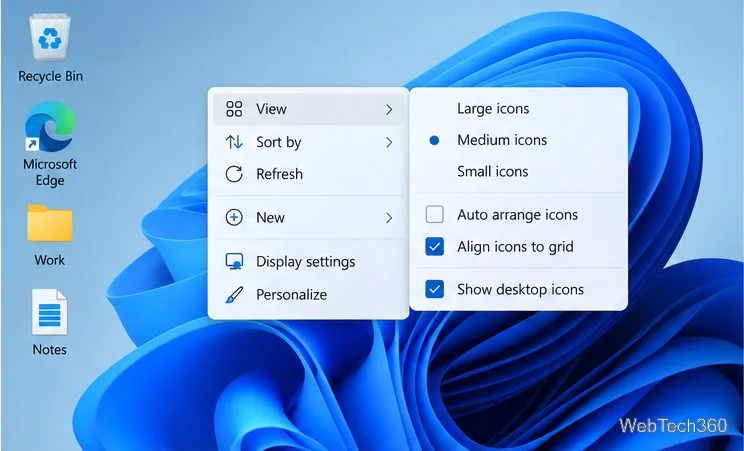The width and height of the screenshot is (744, 451).
Task: Click the monitor icon for Display settings
Action: tap(234, 261)
